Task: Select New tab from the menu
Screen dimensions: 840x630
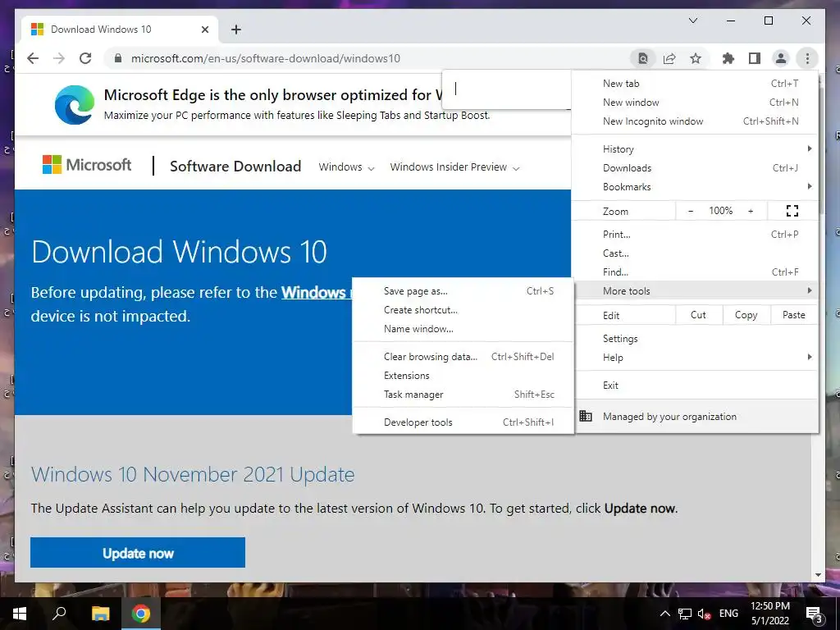Action: point(695,83)
